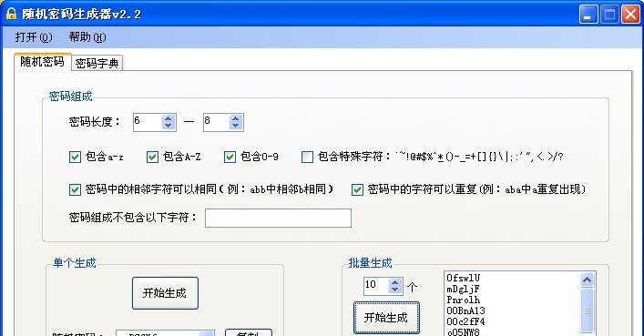Close the 随机密码生成器 window

pos(631,15)
